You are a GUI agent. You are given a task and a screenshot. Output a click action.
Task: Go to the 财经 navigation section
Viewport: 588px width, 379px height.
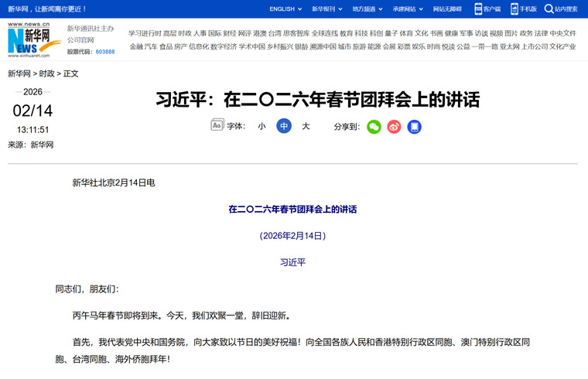pos(230,34)
